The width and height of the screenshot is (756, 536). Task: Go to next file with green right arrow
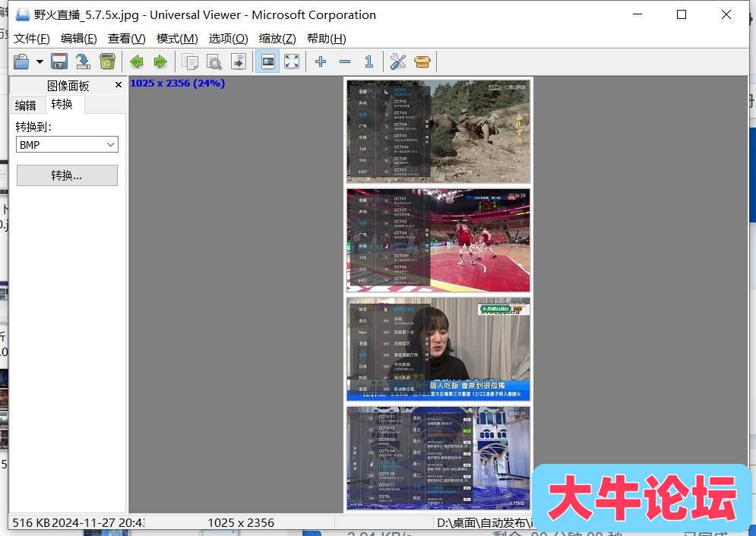(160, 61)
